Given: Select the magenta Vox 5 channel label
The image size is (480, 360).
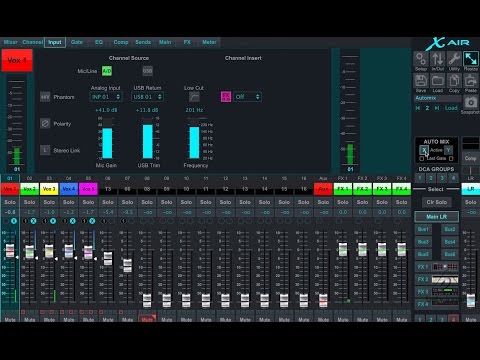Looking at the screenshot, I should (x=88, y=189).
